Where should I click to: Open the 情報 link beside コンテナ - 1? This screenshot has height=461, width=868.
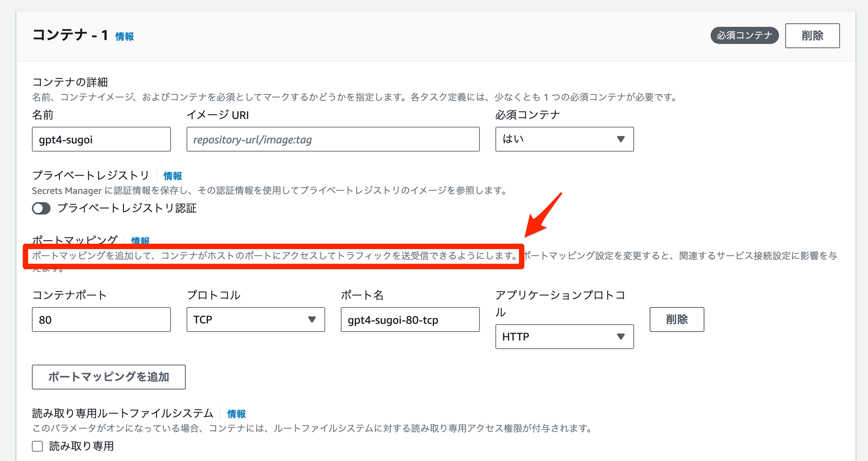coord(124,37)
